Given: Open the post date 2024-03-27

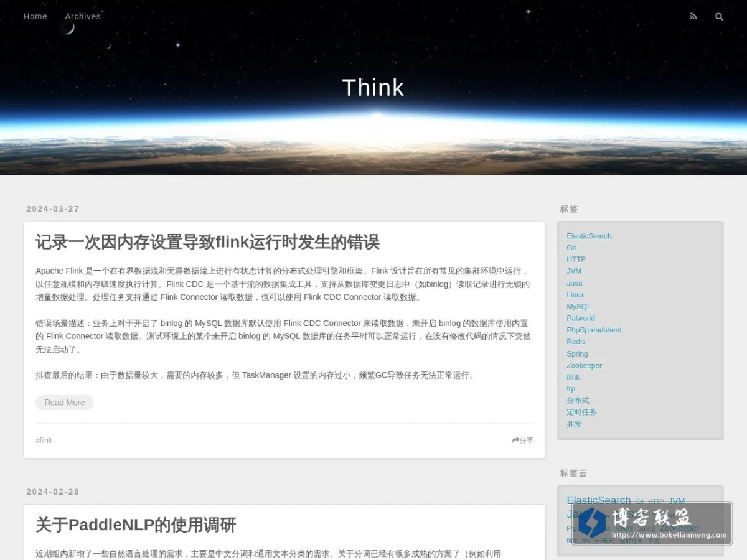Looking at the screenshot, I should coord(53,209).
